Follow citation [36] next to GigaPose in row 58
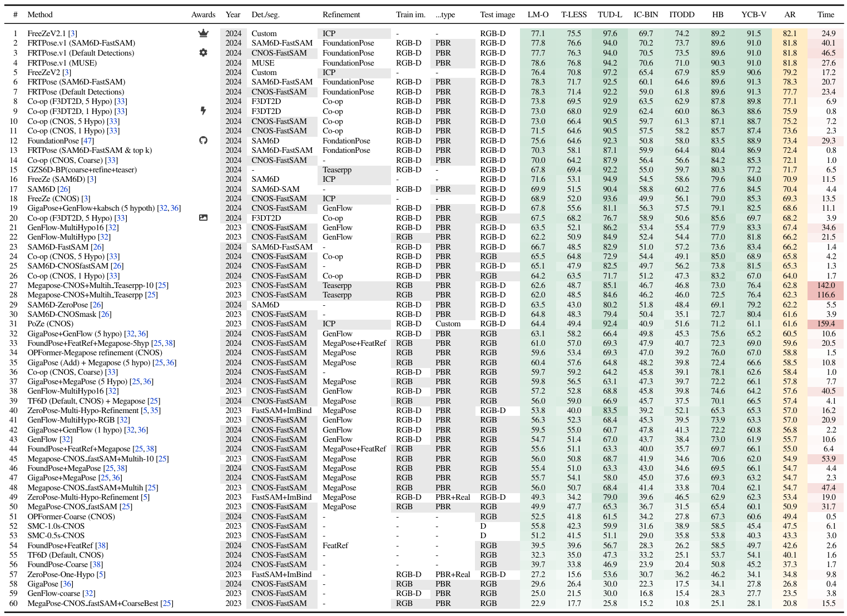This screenshot has width=847, height=616. [x=67, y=584]
